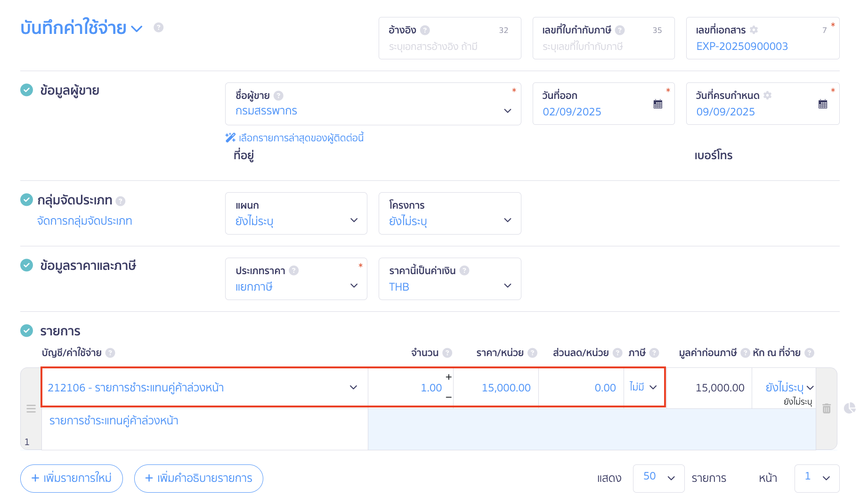Open the จัดการกลุ่มจัดประเภท link
The height and width of the screenshot is (504, 860).
pos(86,220)
